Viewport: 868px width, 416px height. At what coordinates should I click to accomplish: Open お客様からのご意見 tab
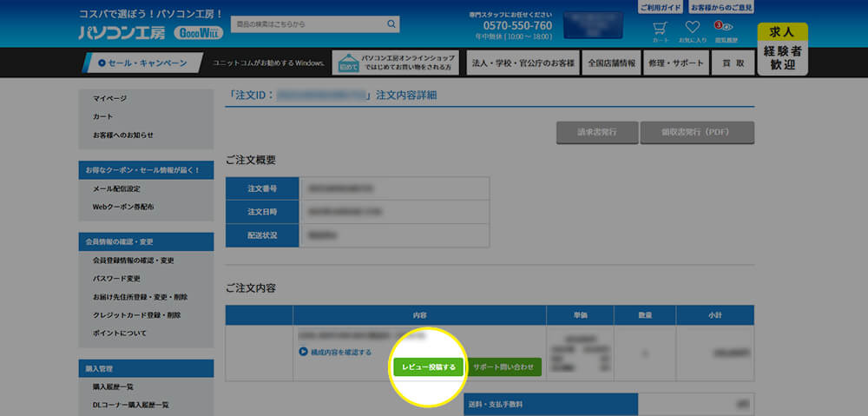721,8
